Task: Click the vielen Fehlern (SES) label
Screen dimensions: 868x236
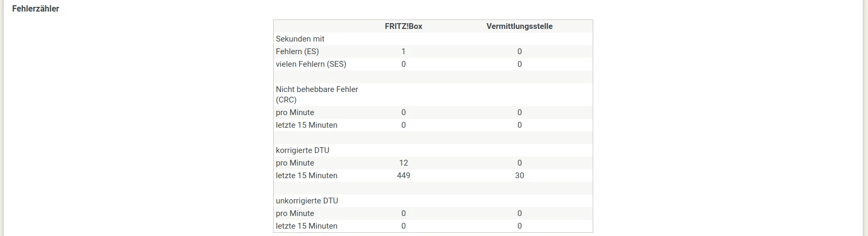Action: [311, 64]
